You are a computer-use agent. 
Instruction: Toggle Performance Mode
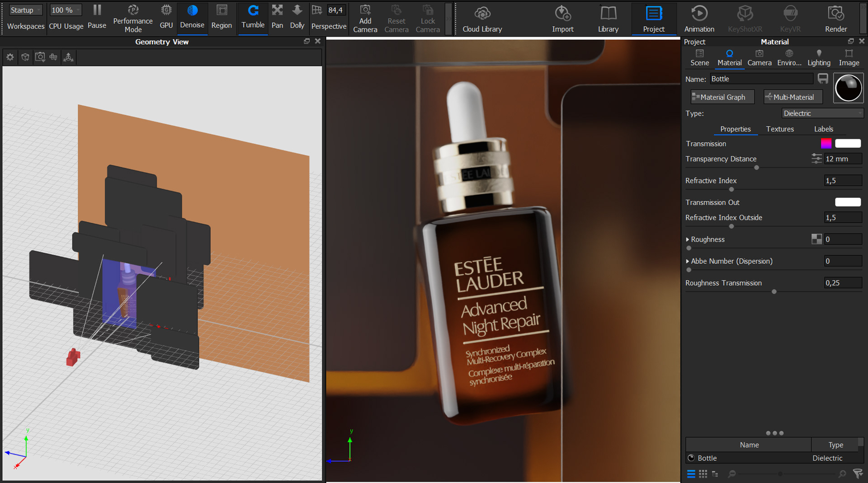tap(133, 18)
